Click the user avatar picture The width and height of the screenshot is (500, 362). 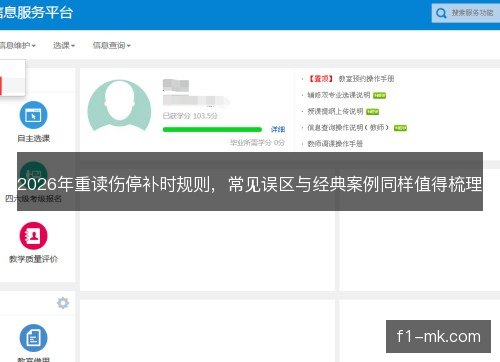click(119, 105)
